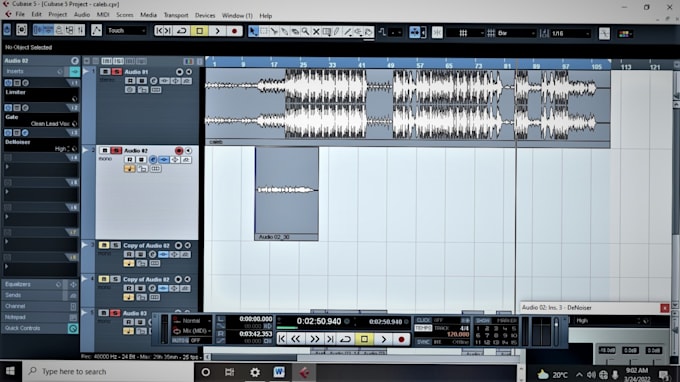Open the Project menu
The image size is (680, 382).
(58, 15)
